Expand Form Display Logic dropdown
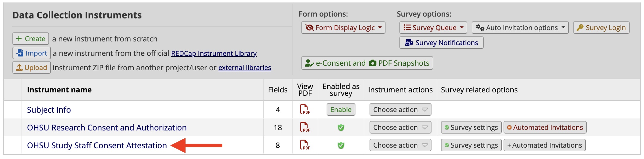The height and width of the screenshot is (159, 644). click(x=343, y=28)
